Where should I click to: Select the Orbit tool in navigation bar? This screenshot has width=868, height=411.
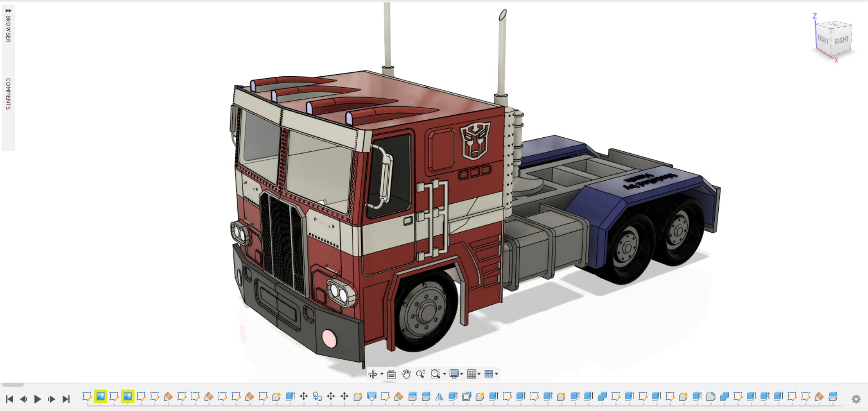[x=373, y=374]
